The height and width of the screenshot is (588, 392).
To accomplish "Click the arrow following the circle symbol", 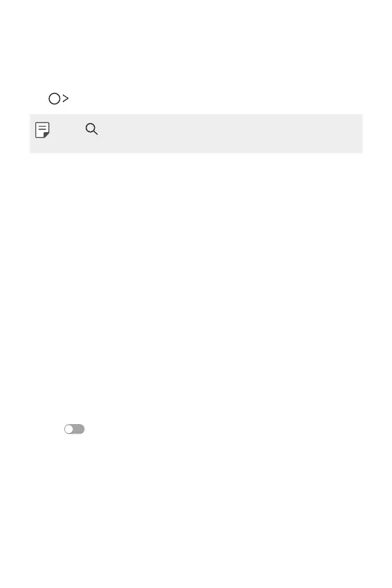I will [66, 98].
